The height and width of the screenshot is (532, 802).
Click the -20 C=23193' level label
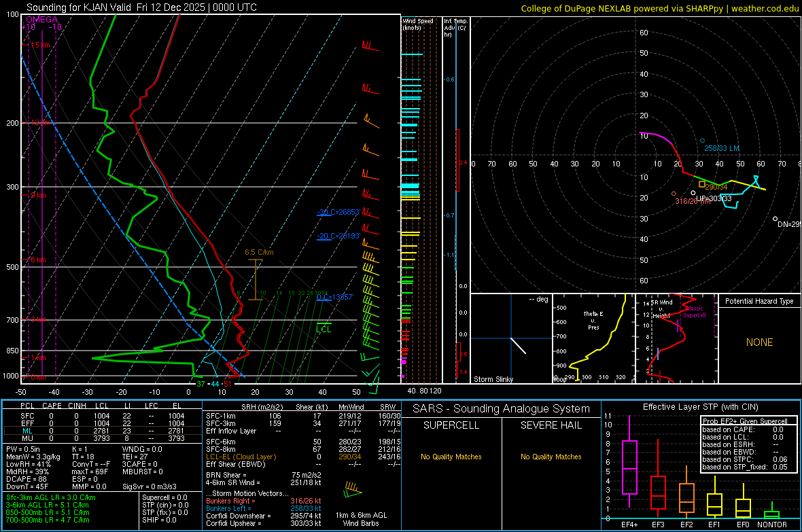pyautogui.click(x=338, y=236)
